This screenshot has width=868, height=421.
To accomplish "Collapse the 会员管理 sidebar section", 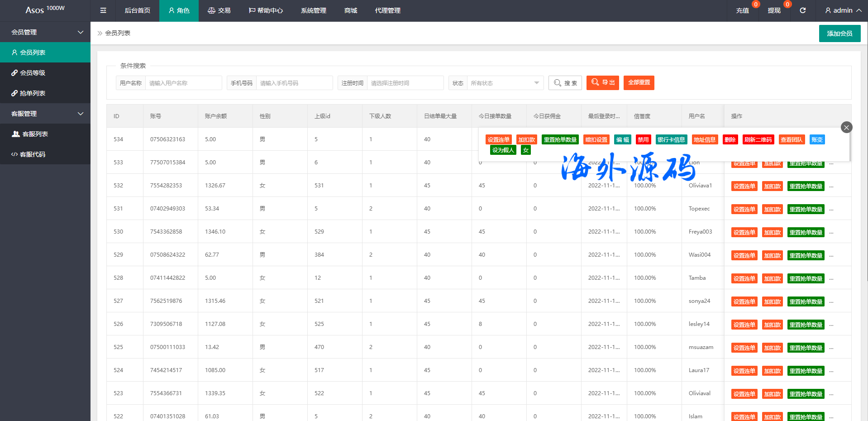I will pyautogui.click(x=45, y=32).
